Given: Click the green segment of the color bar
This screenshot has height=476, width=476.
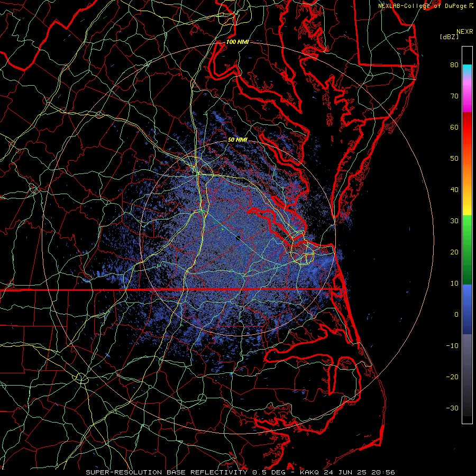Looking at the screenshot, I should 467,250.
